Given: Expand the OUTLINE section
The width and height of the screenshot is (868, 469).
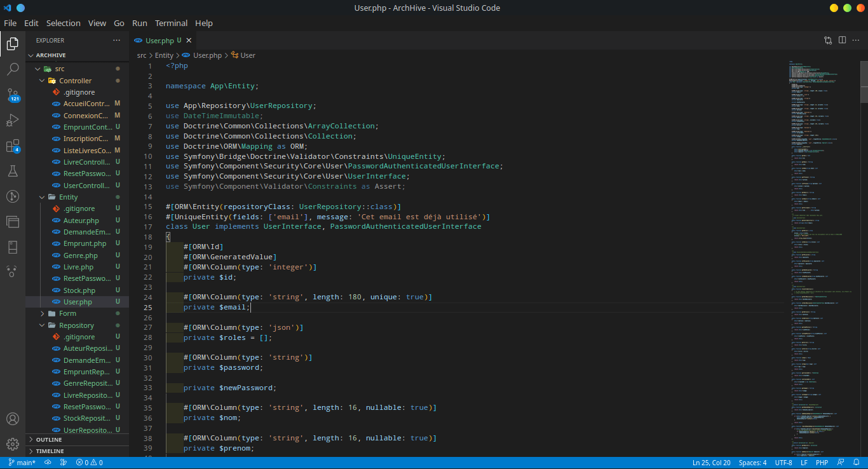Looking at the screenshot, I should pos(49,440).
